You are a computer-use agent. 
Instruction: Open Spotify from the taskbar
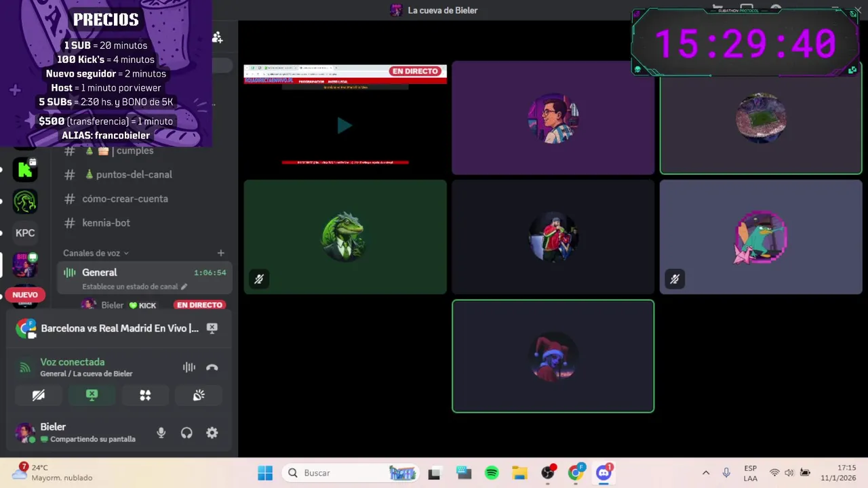tap(492, 472)
